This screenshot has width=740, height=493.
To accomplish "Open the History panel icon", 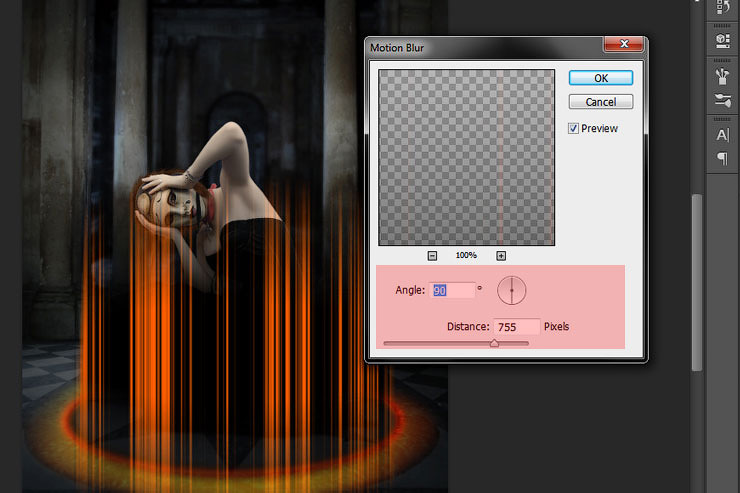I will click(723, 8).
